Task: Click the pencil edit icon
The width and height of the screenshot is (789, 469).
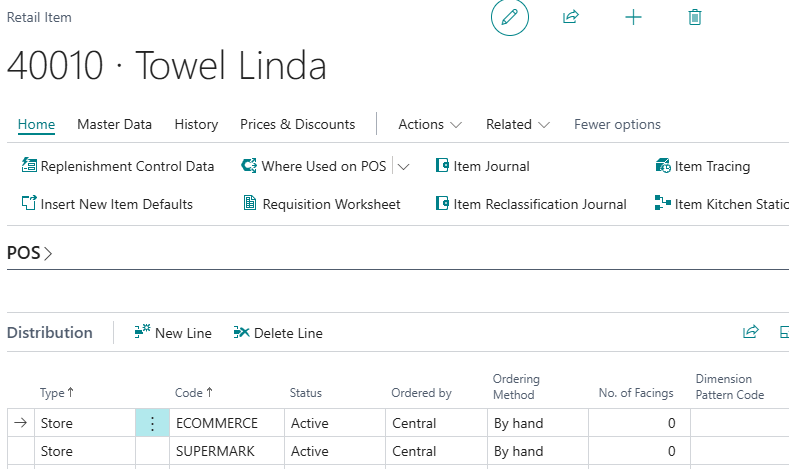Action: [x=509, y=18]
